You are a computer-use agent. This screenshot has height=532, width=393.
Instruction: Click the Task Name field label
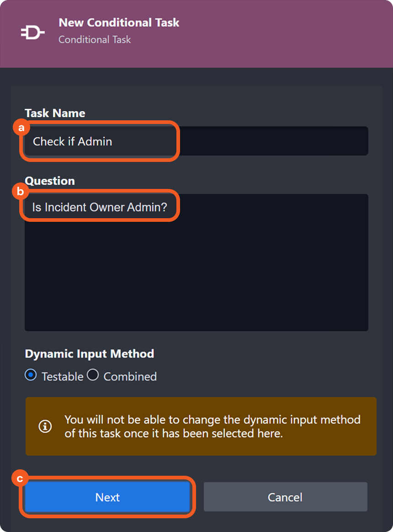tap(55, 113)
